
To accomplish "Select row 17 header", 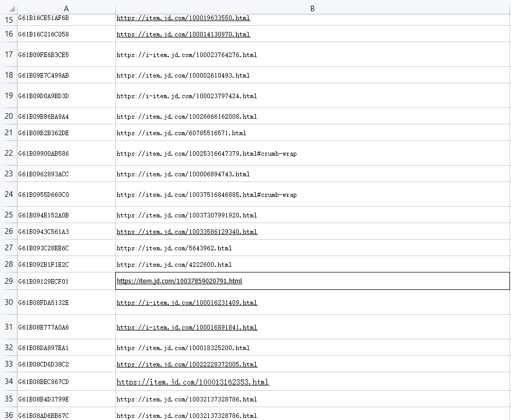I will click(x=9, y=54).
